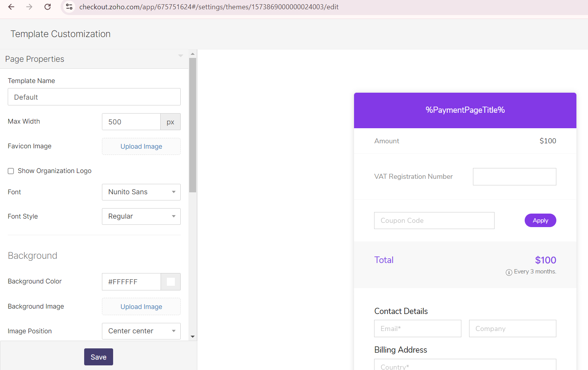Screen dimensions: 588x370
Task: Click the scroll down arrow of settings panel
Action: (x=193, y=337)
